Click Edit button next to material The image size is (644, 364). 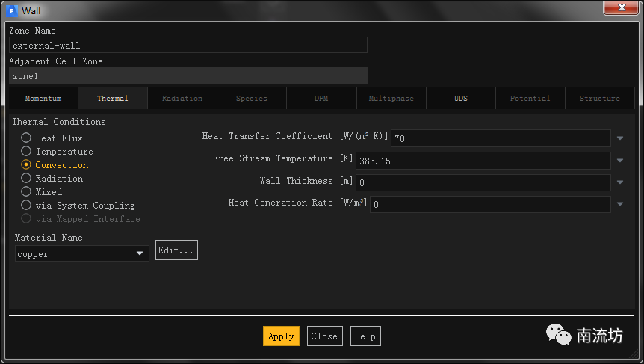pyautogui.click(x=176, y=250)
